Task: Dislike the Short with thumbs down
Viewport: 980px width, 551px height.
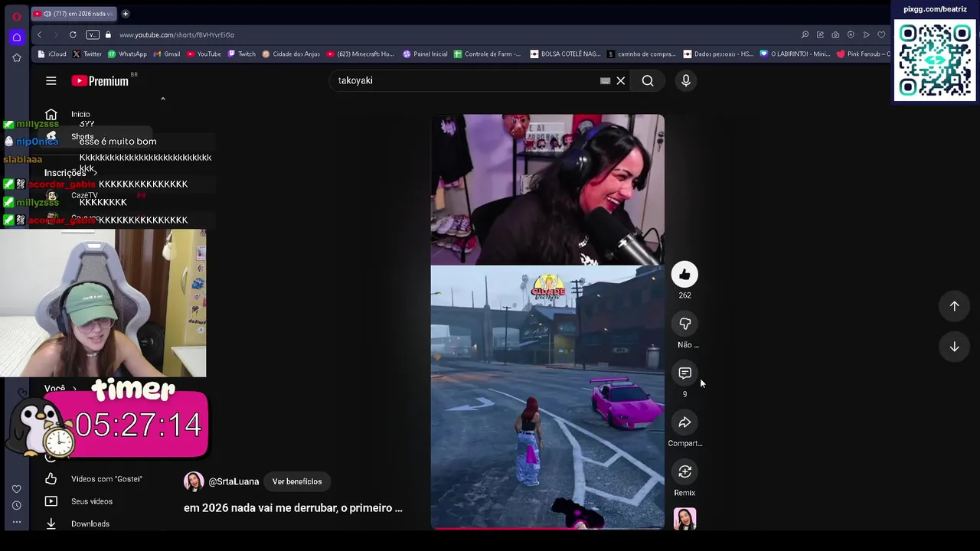Action: click(x=684, y=324)
